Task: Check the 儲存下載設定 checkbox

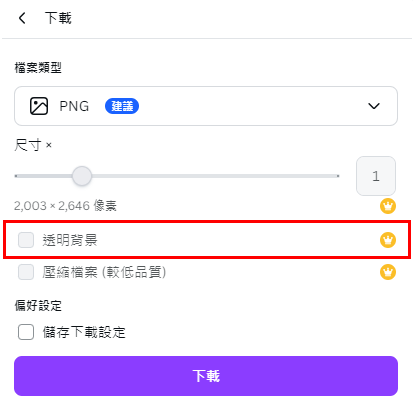Action: (x=26, y=332)
